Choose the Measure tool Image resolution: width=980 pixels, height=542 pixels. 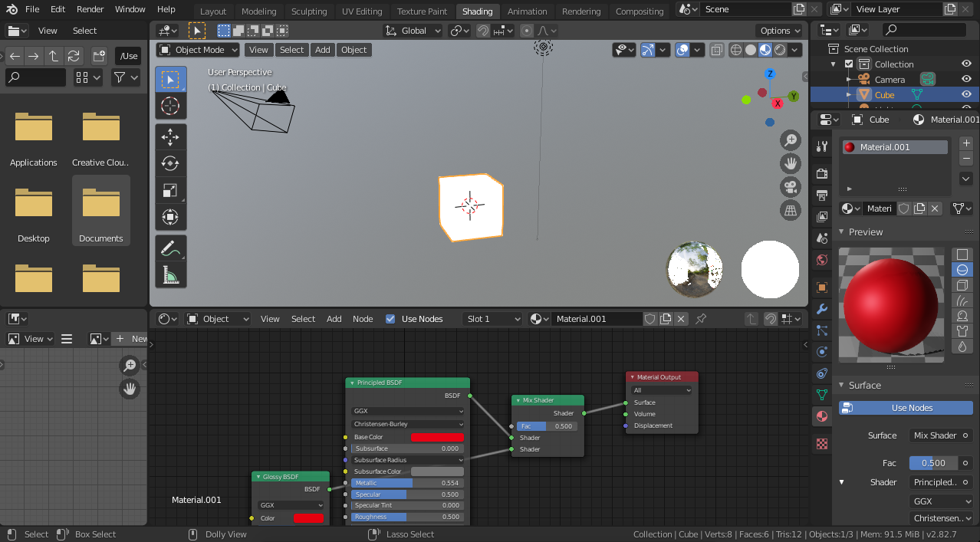[170, 275]
